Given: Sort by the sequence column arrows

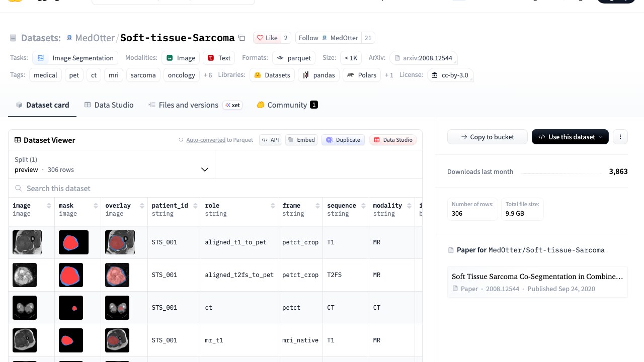Looking at the screenshot, I should [x=363, y=206].
